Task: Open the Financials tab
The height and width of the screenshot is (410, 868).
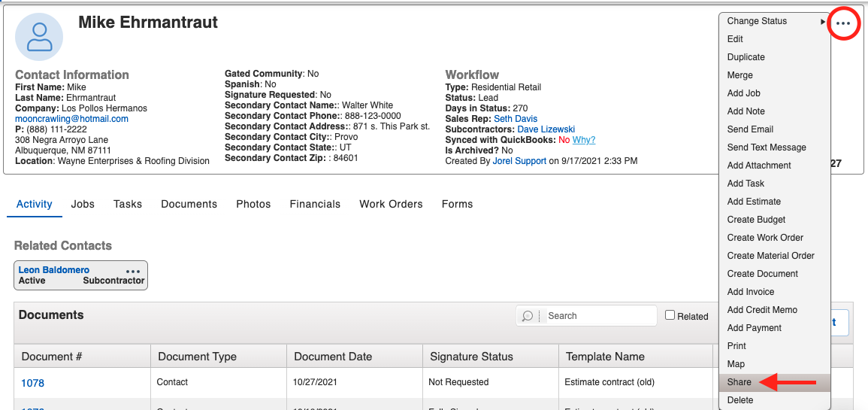Action: pos(315,204)
